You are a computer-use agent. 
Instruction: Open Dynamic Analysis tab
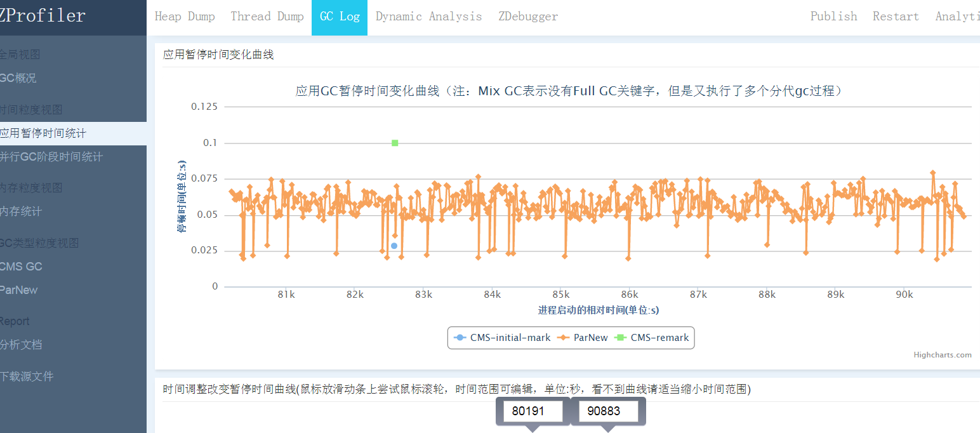(428, 17)
